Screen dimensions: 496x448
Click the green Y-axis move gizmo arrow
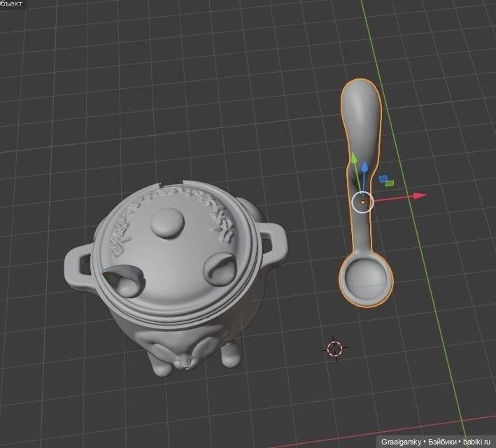coord(353,157)
